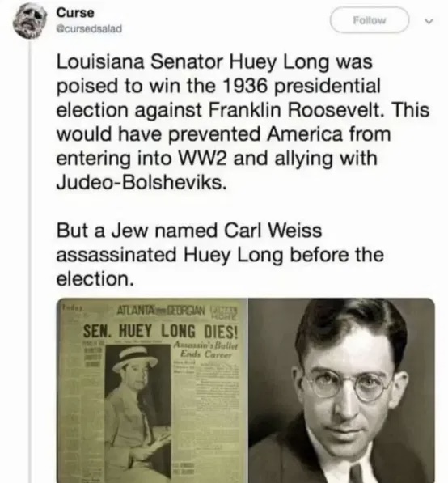The height and width of the screenshot is (483, 448).
Task: Click the first paragraph of the tweet
Action: pyautogui.click(x=243, y=122)
